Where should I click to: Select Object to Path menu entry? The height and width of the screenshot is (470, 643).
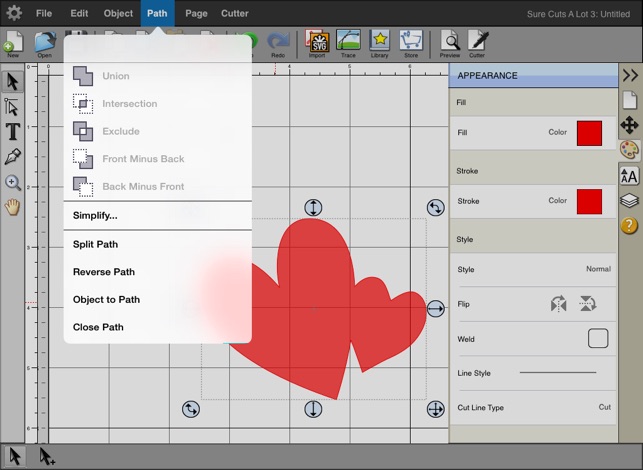coord(106,299)
